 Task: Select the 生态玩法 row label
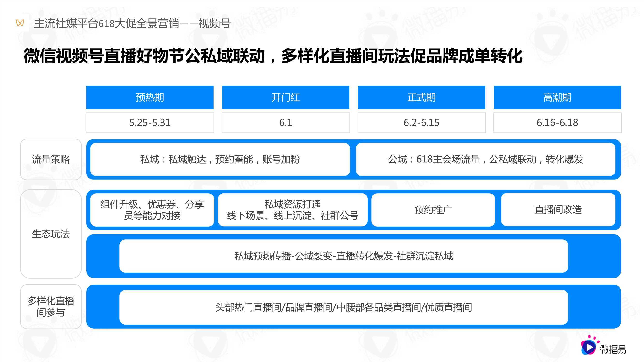point(51,234)
